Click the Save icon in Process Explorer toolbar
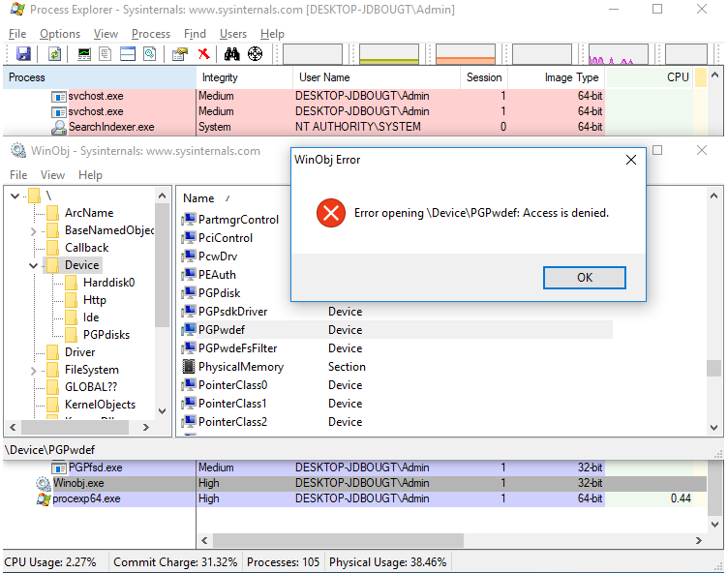Viewport: 728px width, 573px height. tap(23, 54)
